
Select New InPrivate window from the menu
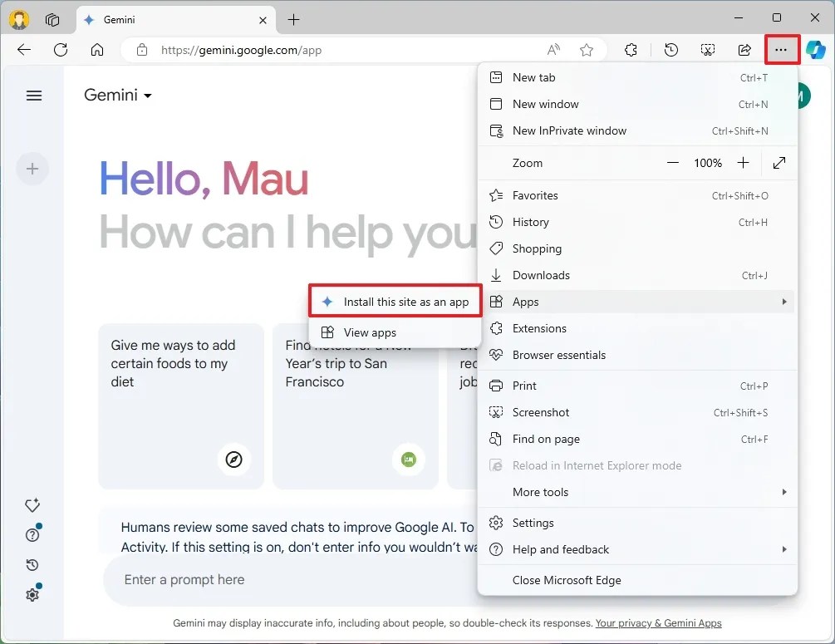coord(570,130)
